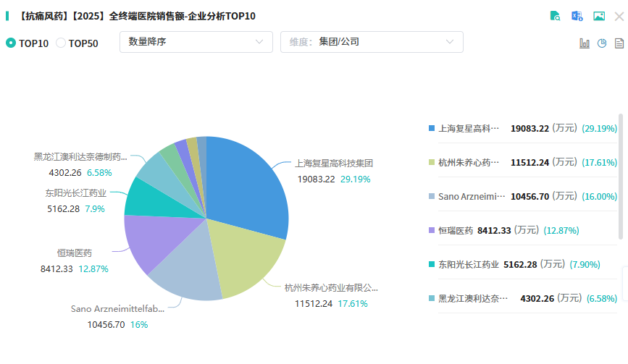Click pie label 黑龙江澳利达奈德制药...

(80, 157)
